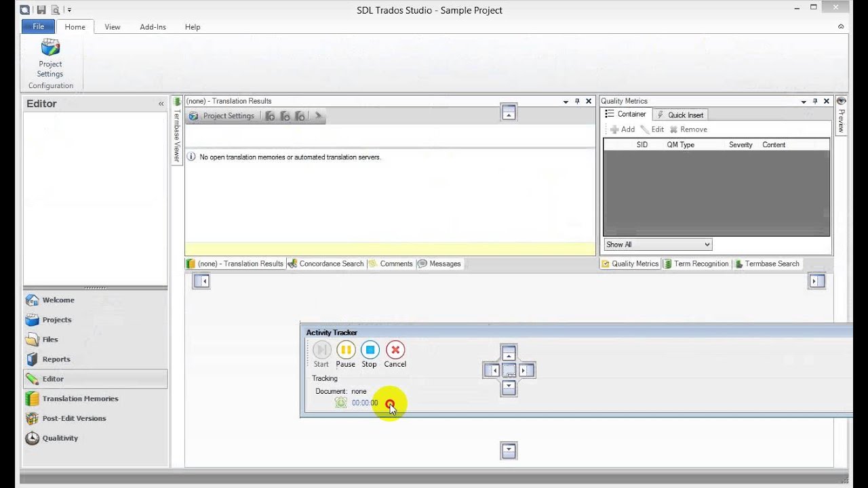This screenshot has width=868, height=488.
Task: Open the Post-Edit Versions view
Action: [95, 418]
